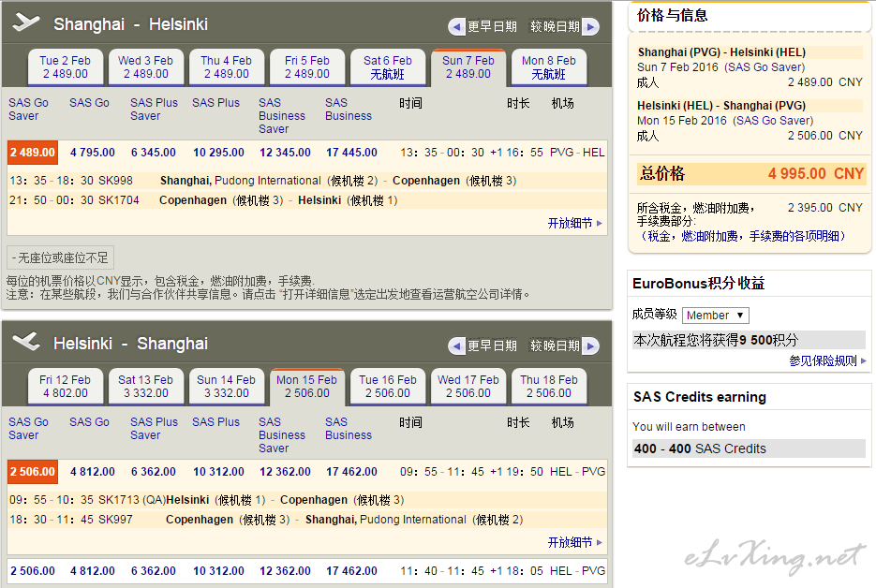Select 10 312.00 fare on the 11:40 return flight
The width and height of the screenshot is (876, 588).
pyautogui.click(x=218, y=571)
